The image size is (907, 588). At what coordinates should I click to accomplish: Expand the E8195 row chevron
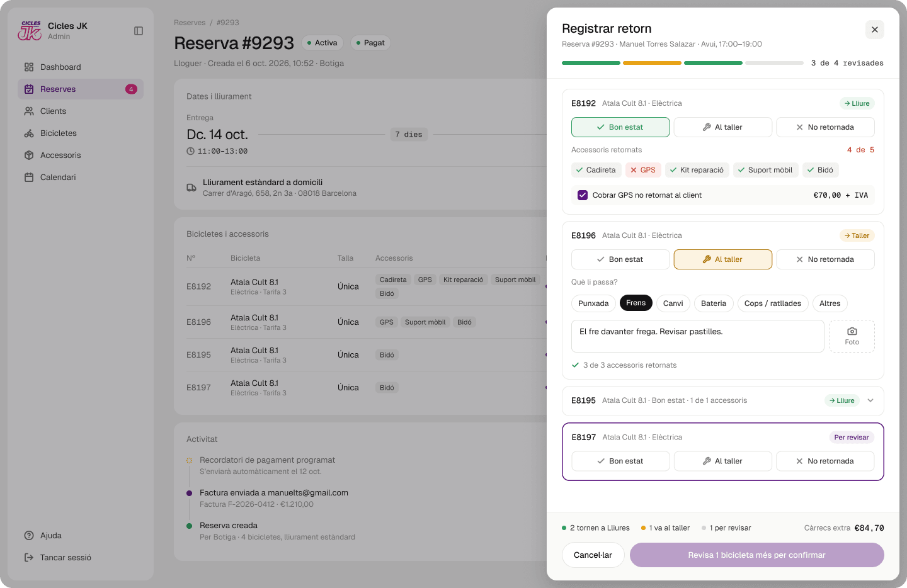tap(870, 400)
